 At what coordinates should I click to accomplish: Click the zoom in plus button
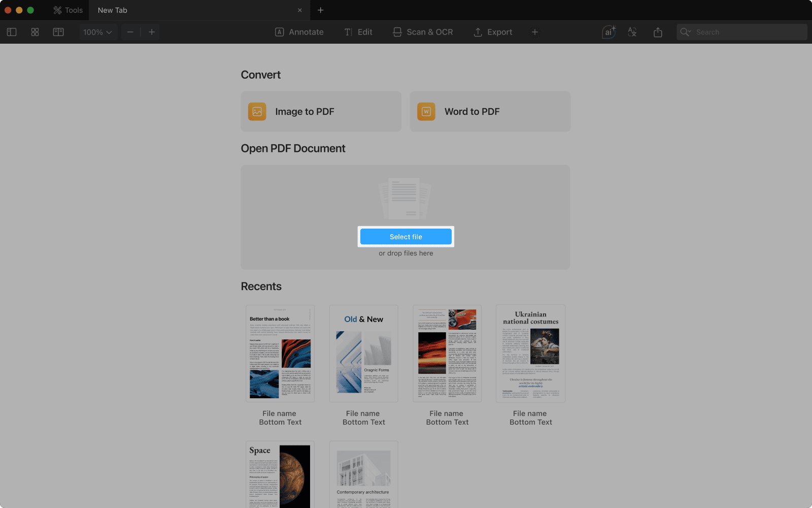click(151, 32)
